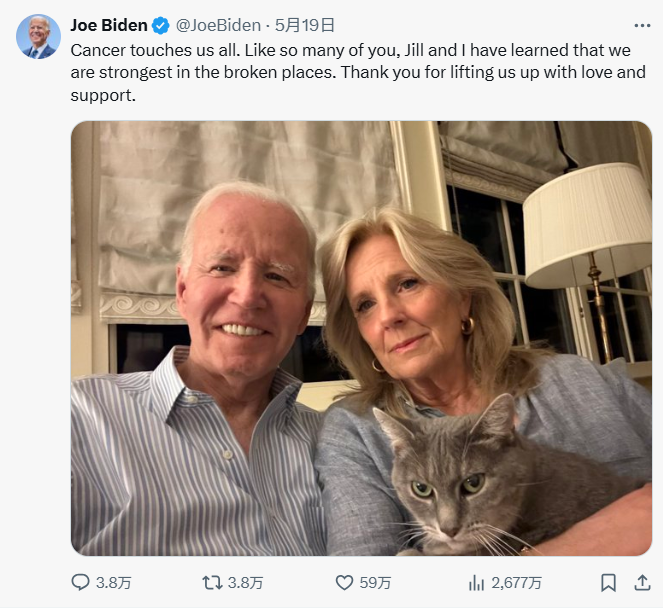Click the 5月19日 post date
This screenshot has width=663, height=610.
(x=305, y=25)
